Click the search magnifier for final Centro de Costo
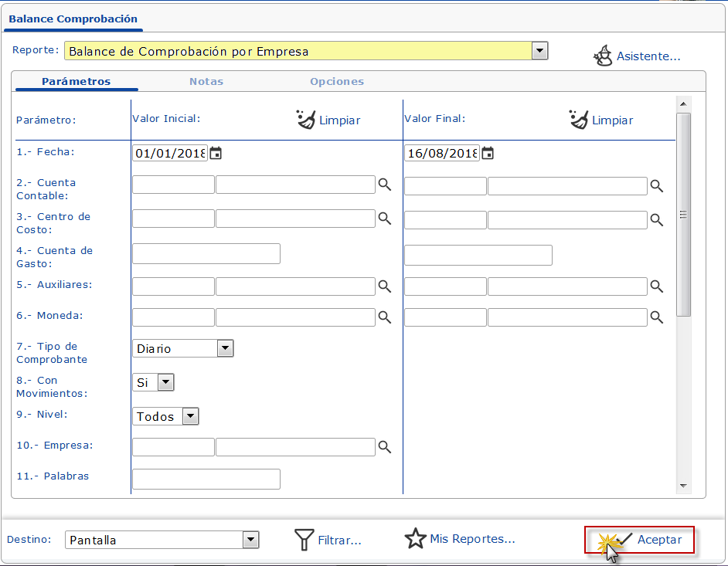The width and height of the screenshot is (728, 566). pos(656,219)
